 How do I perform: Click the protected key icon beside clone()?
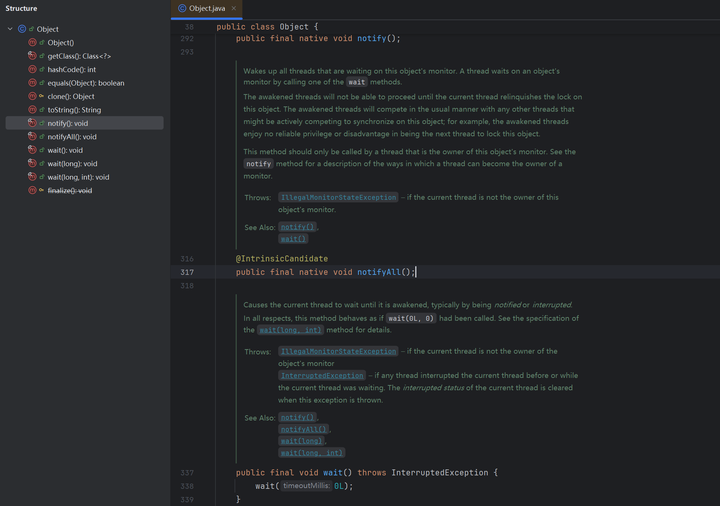tap(42, 96)
